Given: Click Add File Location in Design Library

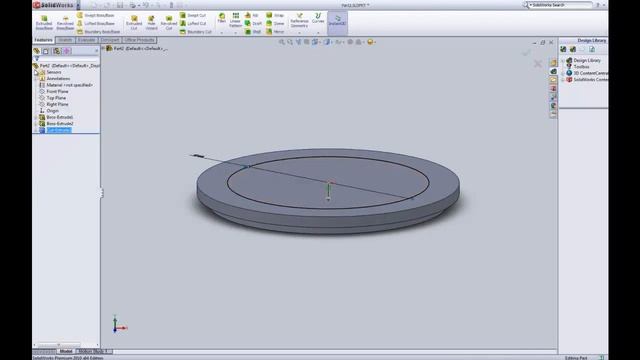Looking at the screenshot, I should pyautogui.click(x=573, y=49).
